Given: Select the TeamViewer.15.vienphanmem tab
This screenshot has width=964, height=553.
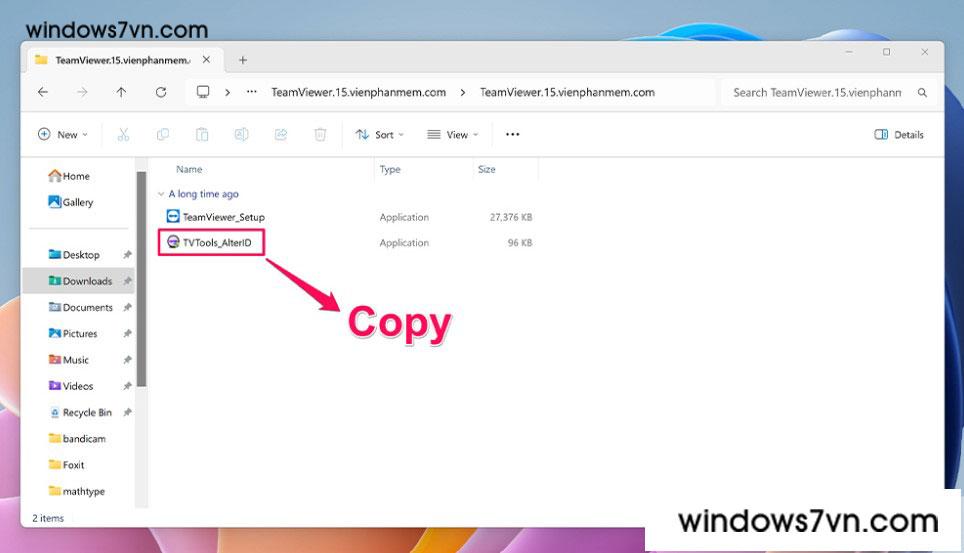Looking at the screenshot, I should point(110,60).
